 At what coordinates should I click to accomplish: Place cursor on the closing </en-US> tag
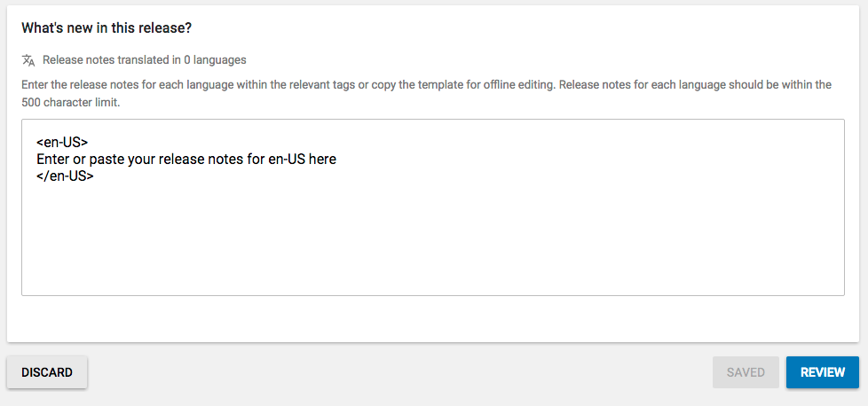click(x=65, y=176)
